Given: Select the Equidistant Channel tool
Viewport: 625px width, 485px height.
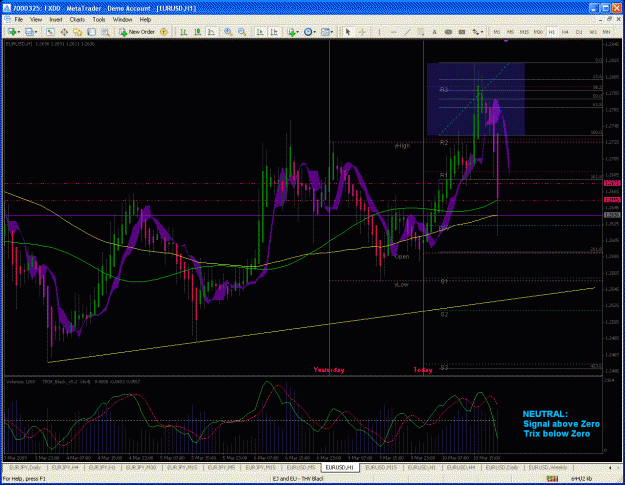Looking at the screenshot, I should click(421, 32).
